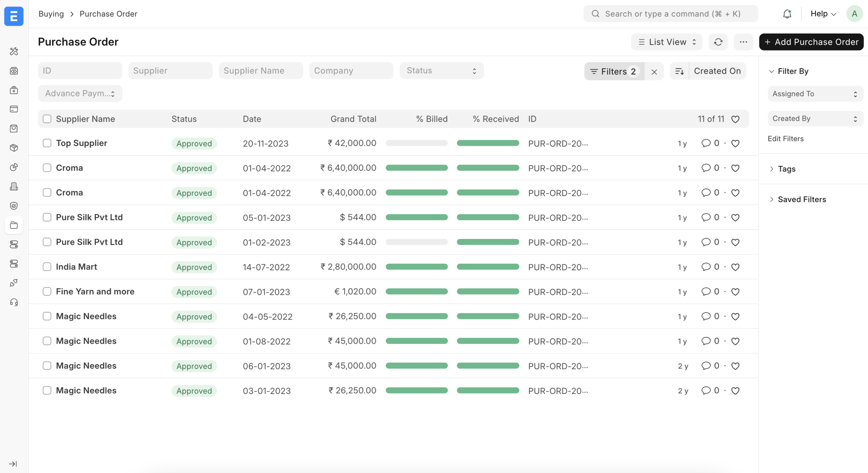The image size is (868, 473).
Task: Clear applied filters with X icon
Action: pyautogui.click(x=654, y=72)
